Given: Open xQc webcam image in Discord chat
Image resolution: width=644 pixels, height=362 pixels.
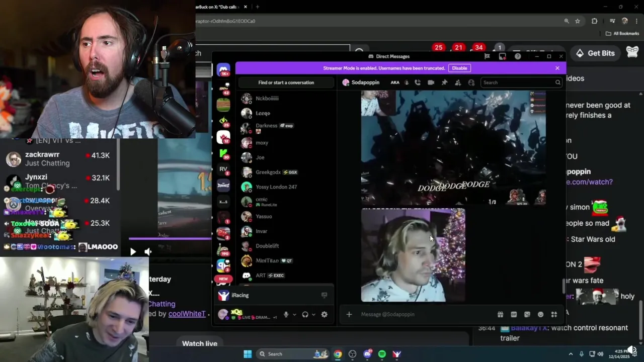Looking at the screenshot, I should [x=413, y=255].
